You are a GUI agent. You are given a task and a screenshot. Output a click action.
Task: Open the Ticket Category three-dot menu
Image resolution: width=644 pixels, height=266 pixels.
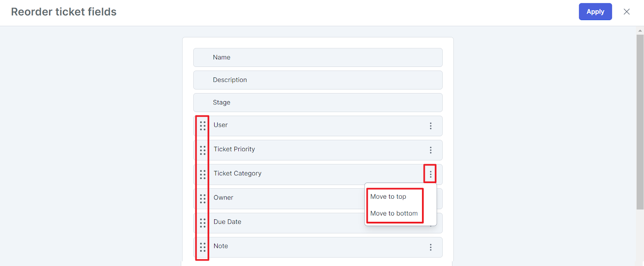coord(430,174)
